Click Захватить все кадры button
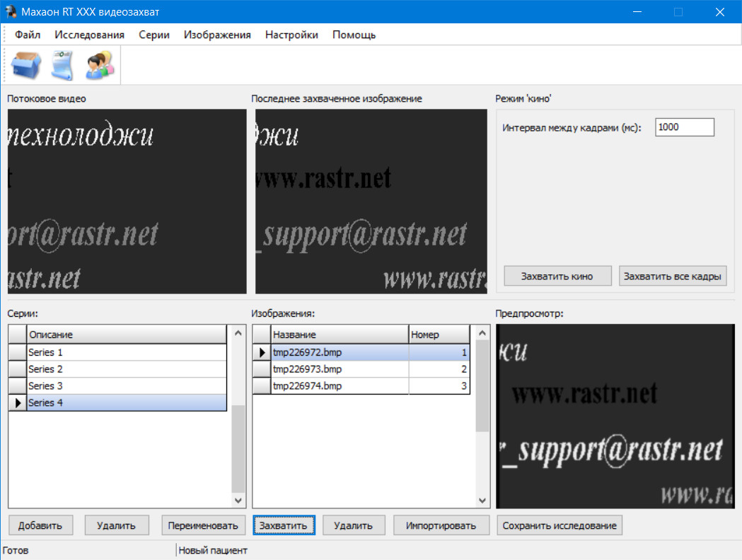The height and width of the screenshot is (560, 742). (x=673, y=276)
